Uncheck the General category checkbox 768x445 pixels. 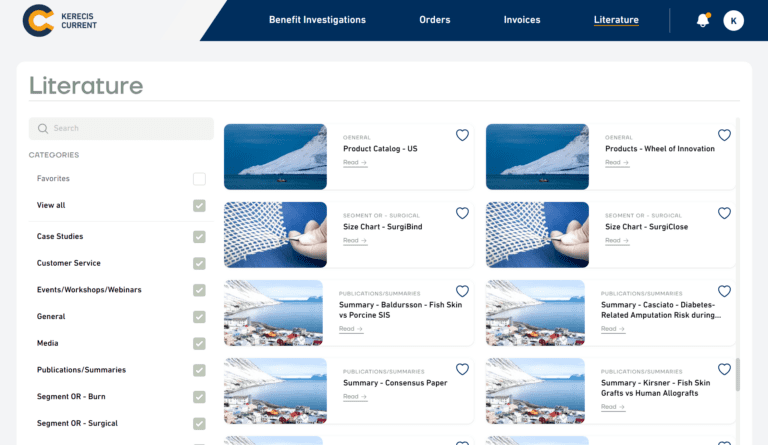(199, 317)
